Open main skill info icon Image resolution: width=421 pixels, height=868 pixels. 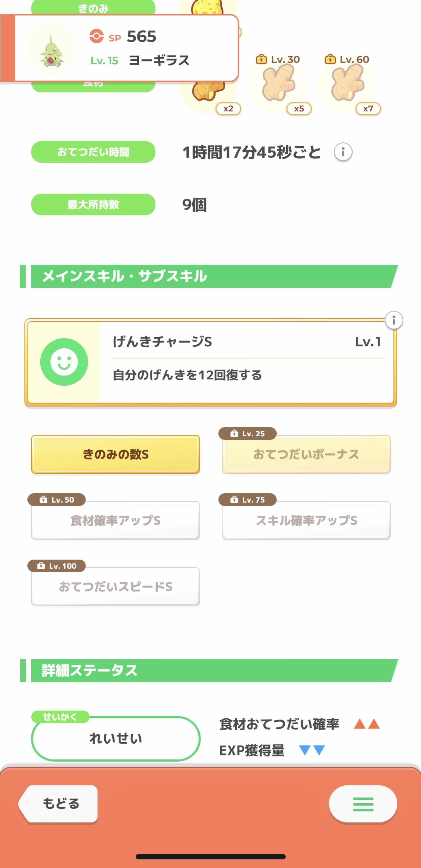coord(394,320)
